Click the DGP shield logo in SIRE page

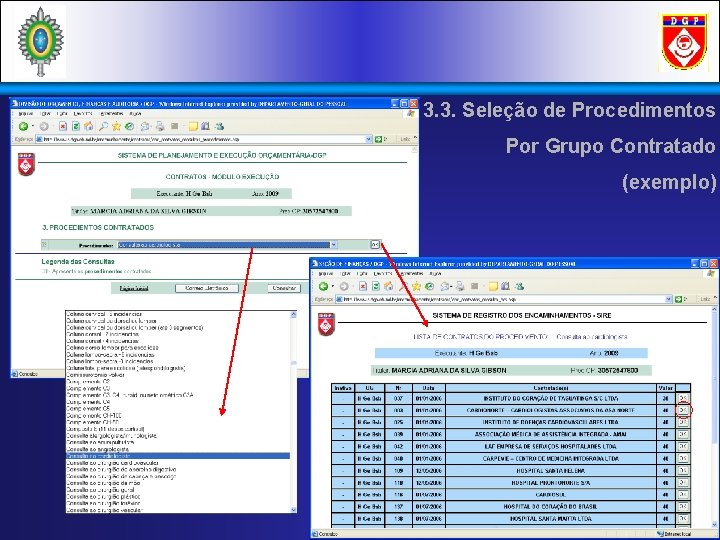(x=326, y=324)
